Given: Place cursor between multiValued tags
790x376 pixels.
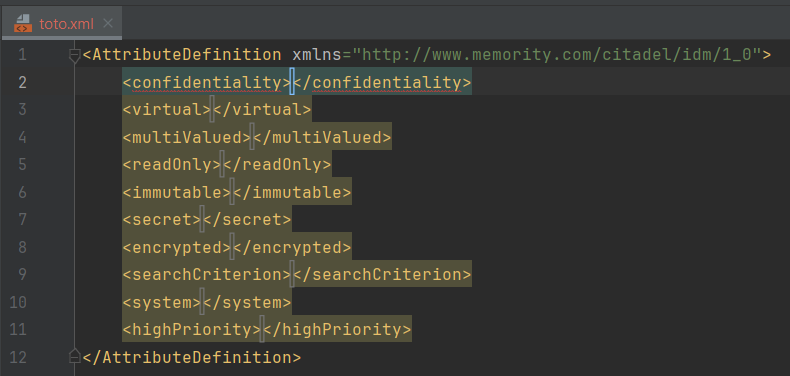Looking at the screenshot, I should [252, 137].
